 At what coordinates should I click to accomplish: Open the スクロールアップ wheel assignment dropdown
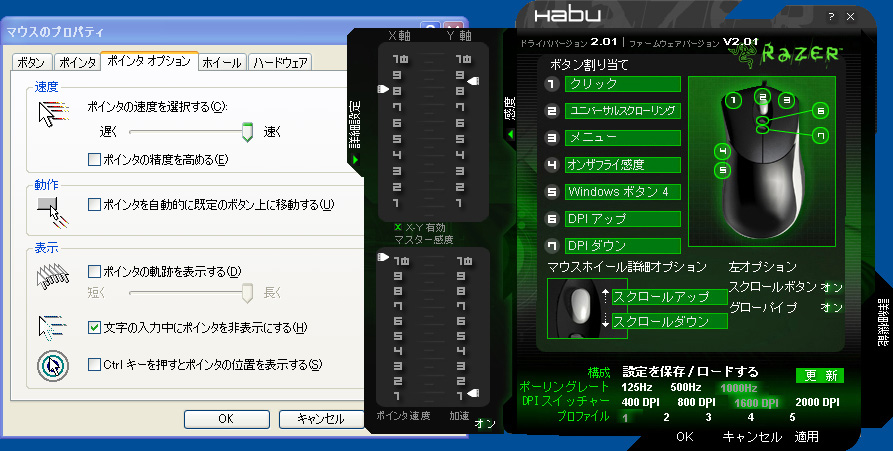coord(670,297)
